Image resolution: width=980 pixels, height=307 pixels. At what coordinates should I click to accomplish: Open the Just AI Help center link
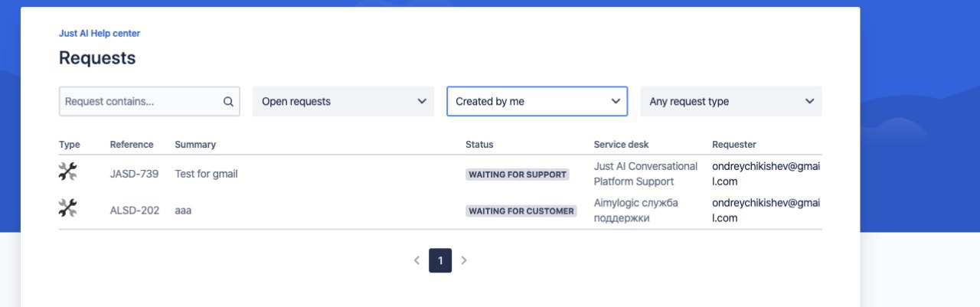100,34
